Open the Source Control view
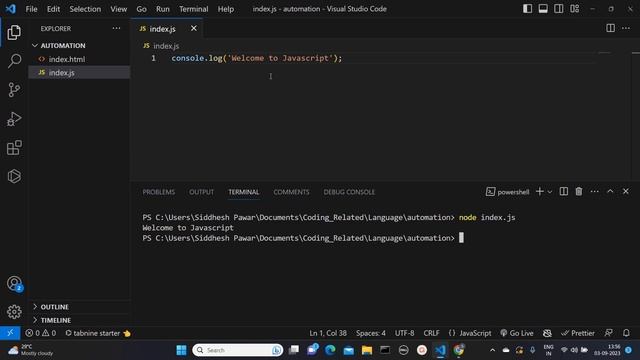640x360 pixels. tap(14, 90)
